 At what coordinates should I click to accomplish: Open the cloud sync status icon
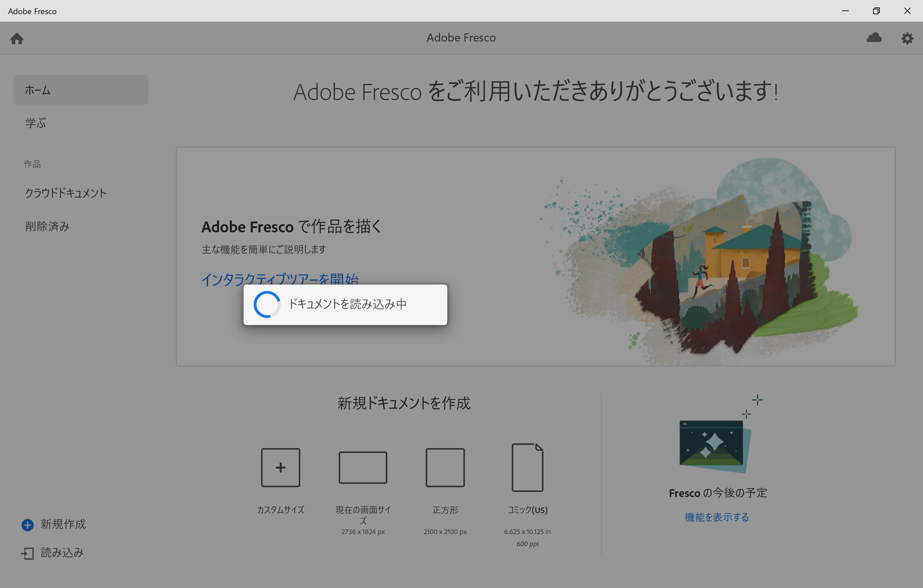pyautogui.click(x=874, y=37)
